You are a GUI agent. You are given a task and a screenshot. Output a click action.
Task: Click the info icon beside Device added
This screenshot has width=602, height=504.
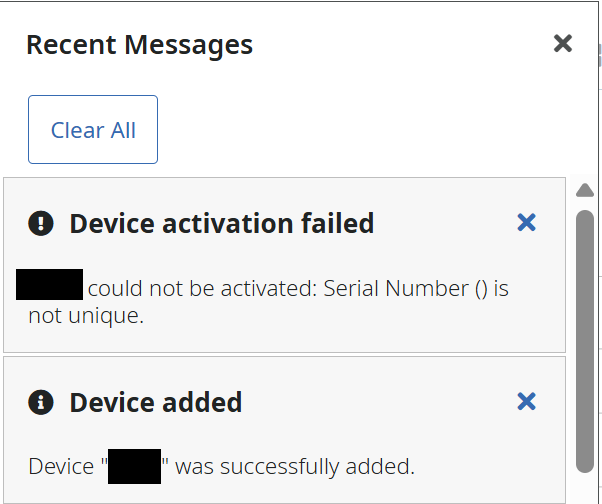pos(41,403)
